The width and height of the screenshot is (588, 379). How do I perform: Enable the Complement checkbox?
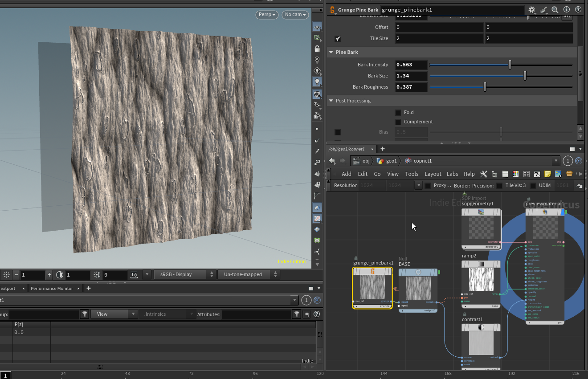click(x=398, y=122)
